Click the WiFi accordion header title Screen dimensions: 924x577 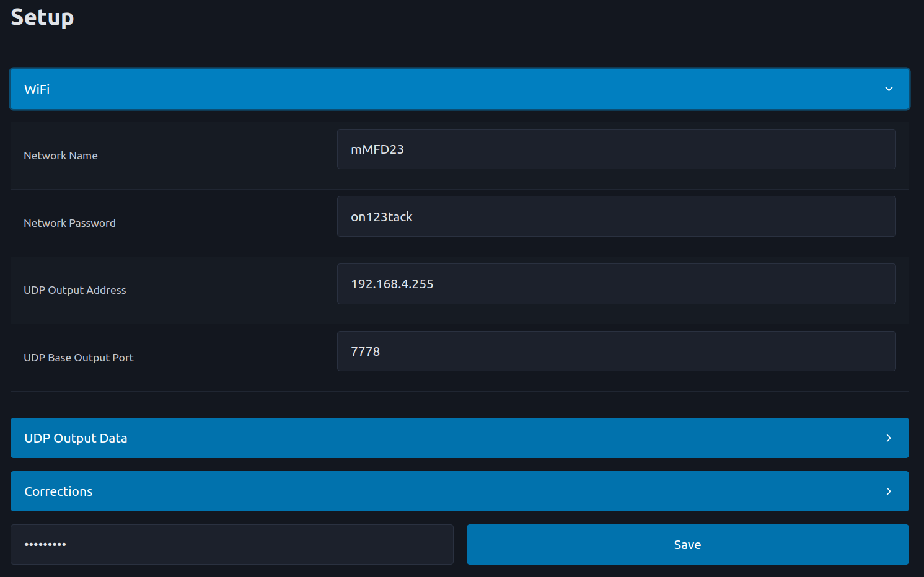click(37, 89)
